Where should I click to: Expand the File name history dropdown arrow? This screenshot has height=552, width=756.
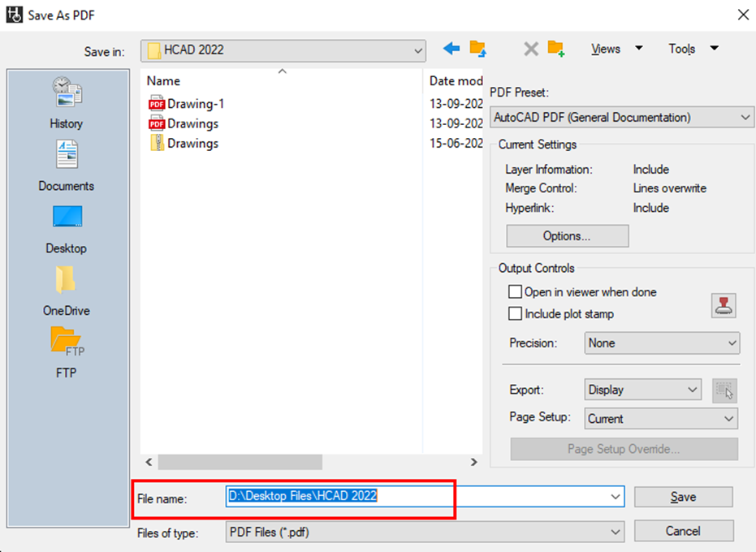[x=616, y=497]
